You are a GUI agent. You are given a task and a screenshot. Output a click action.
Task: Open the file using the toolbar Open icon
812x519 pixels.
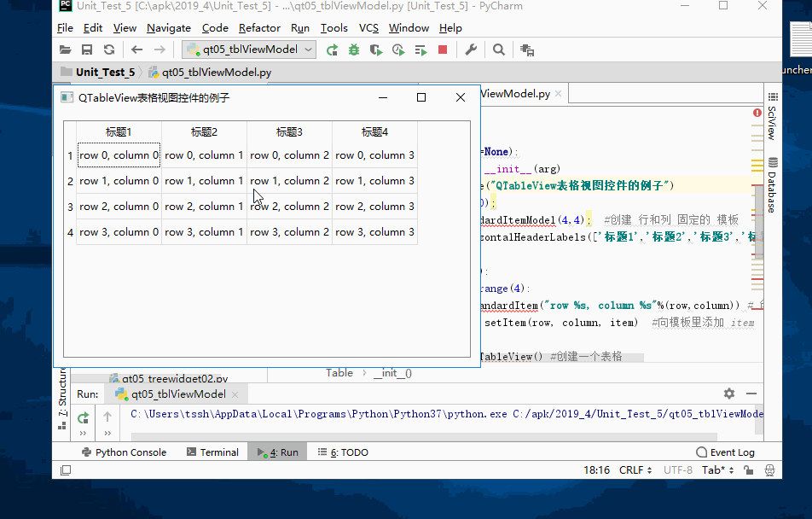tap(65, 50)
